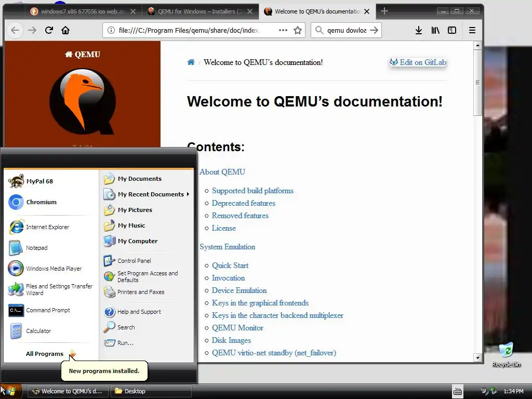Open page actions three-dot menu
Viewport: 532px width, 399px height.
tap(283, 30)
